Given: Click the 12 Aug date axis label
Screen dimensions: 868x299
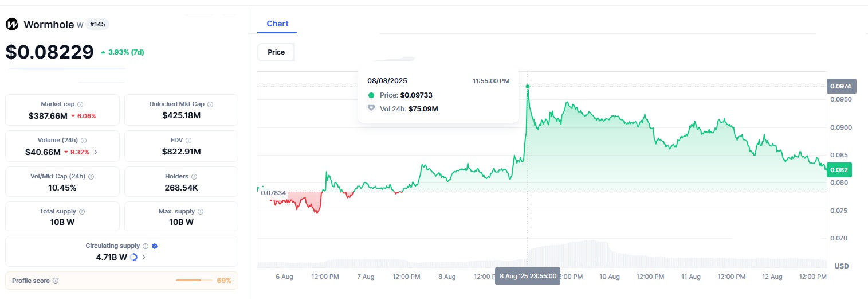Looking at the screenshot, I should tap(772, 277).
